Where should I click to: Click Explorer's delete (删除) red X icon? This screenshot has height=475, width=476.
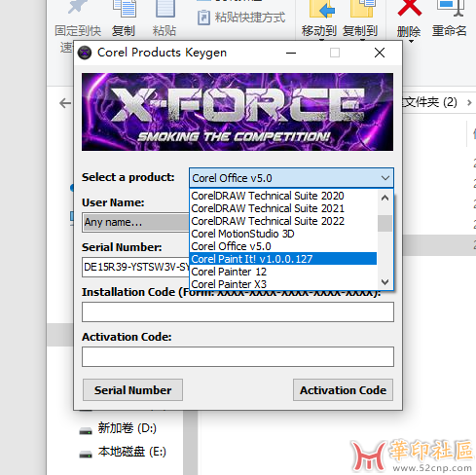pyautogui.click(x=410, y=8)
